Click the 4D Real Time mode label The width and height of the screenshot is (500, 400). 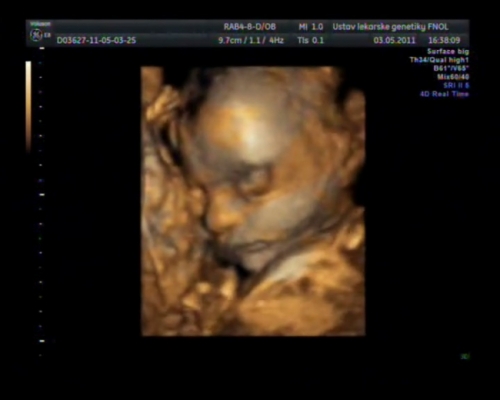pos(444,94)
